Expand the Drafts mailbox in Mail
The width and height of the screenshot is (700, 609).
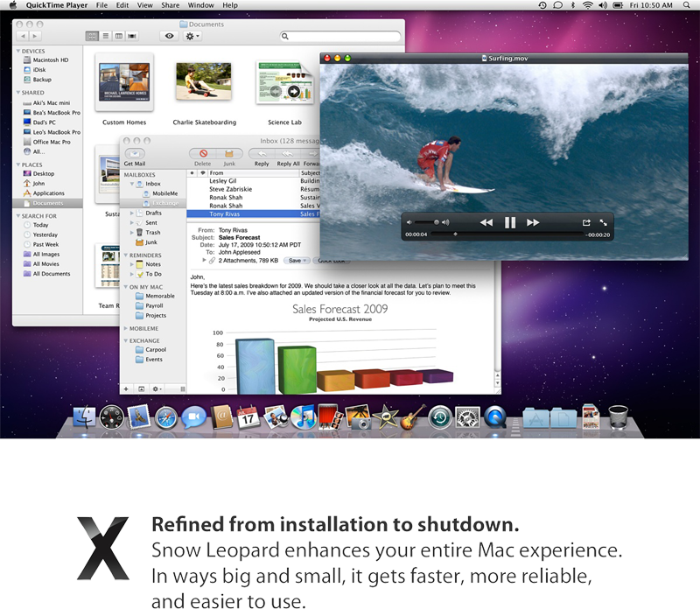(x=132, y=213)
